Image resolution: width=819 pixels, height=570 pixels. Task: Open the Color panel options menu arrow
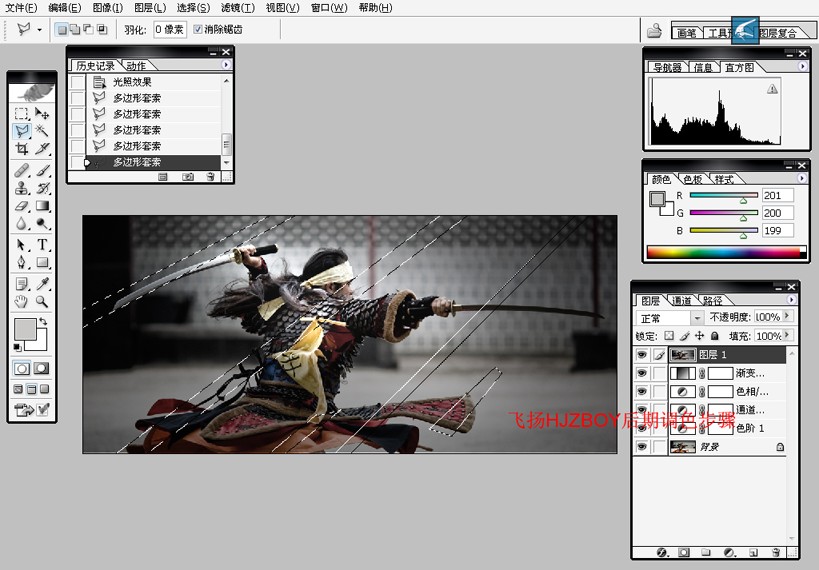coord(802,178)
